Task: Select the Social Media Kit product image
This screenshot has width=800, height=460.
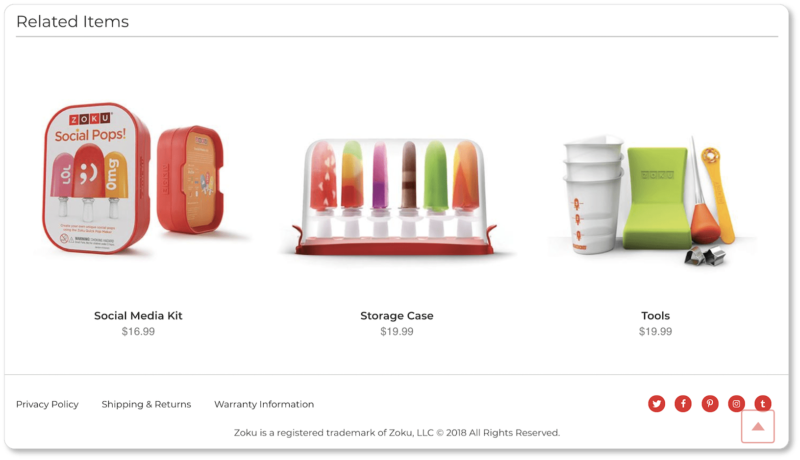Action: click(138, 177)
